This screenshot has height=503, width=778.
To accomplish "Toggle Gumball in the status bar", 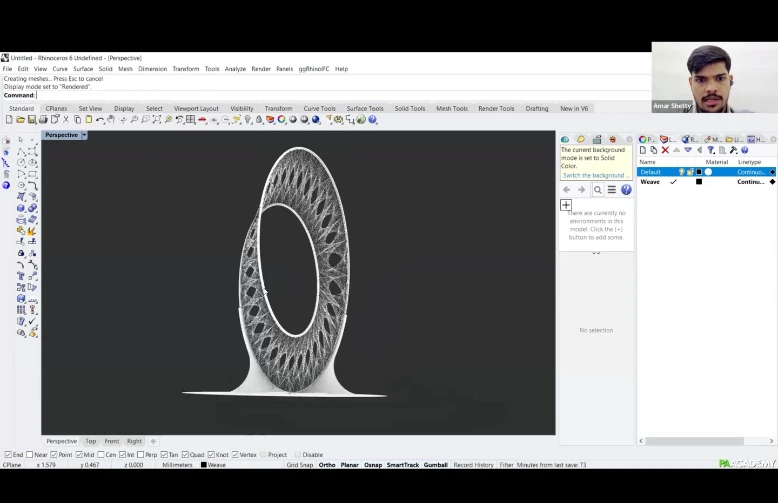I will pos(435,465).
